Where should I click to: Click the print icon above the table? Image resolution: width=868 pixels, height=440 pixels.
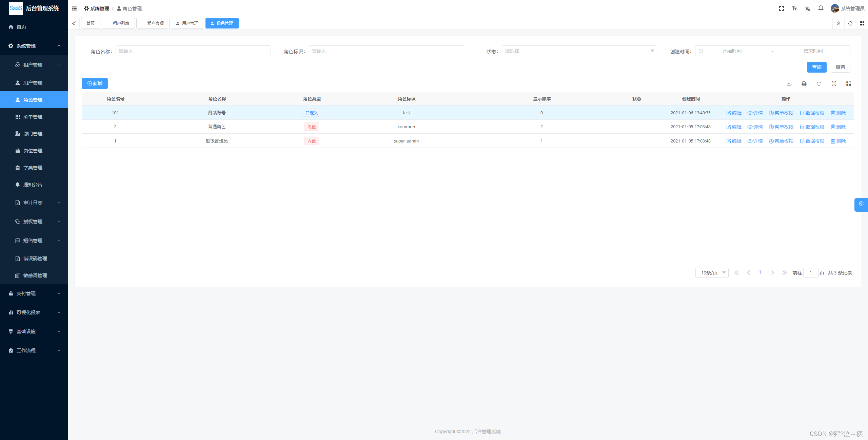tap(804, 83)
